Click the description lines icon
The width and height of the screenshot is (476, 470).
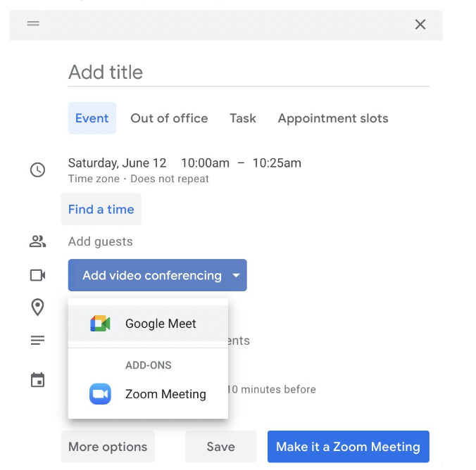coord(37,340)
